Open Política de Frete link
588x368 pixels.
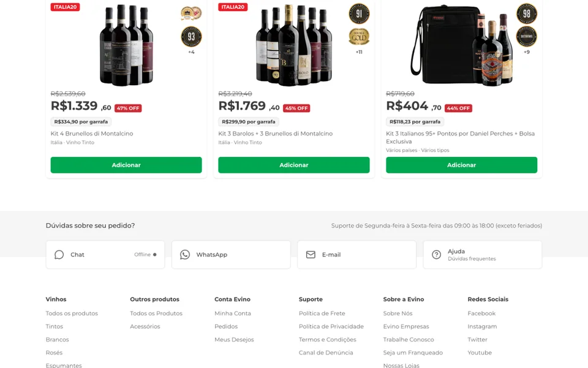pos(322,313)
